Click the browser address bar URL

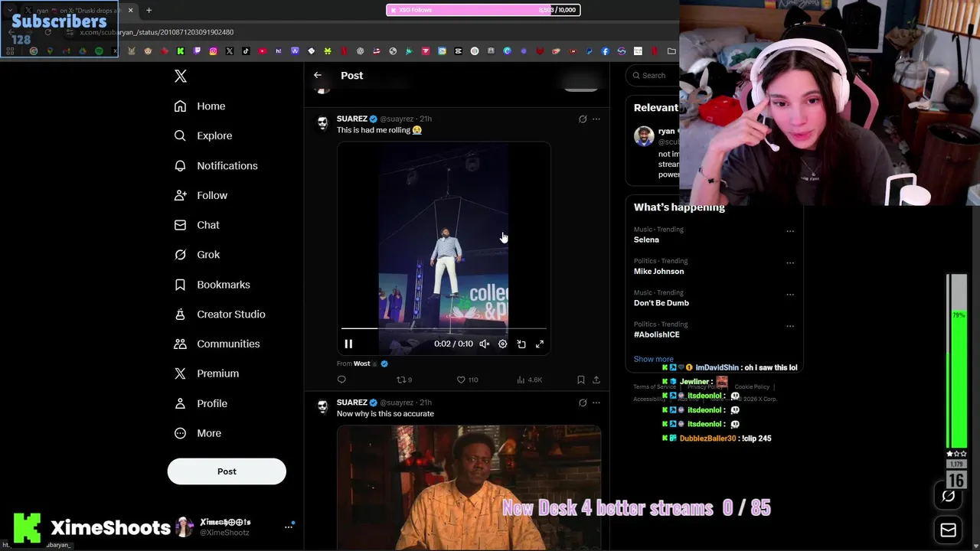(156, 32)
